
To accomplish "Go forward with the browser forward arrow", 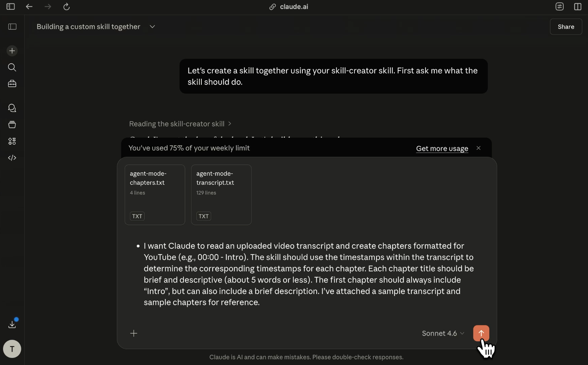I will coord(48,6).
